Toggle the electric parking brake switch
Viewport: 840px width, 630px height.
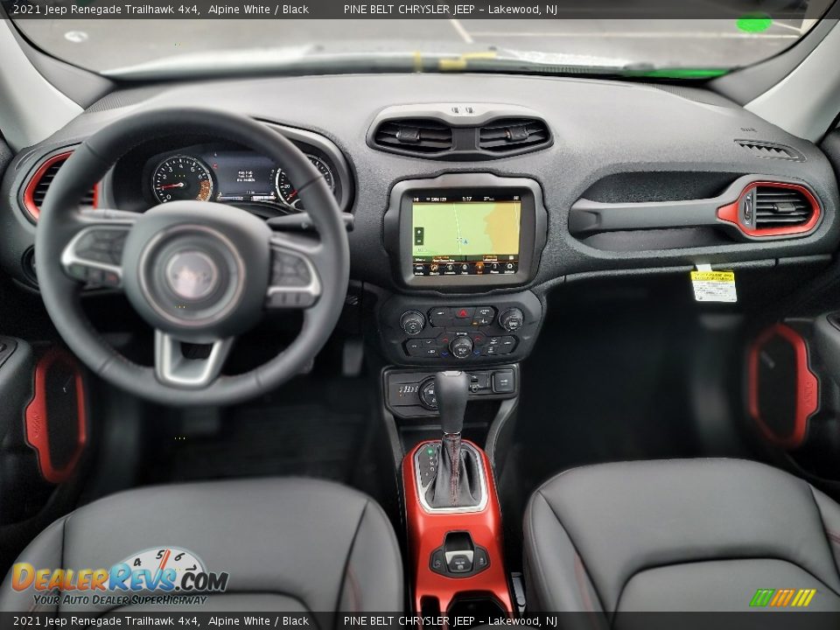pyautogui.click(x=458, y=557)
